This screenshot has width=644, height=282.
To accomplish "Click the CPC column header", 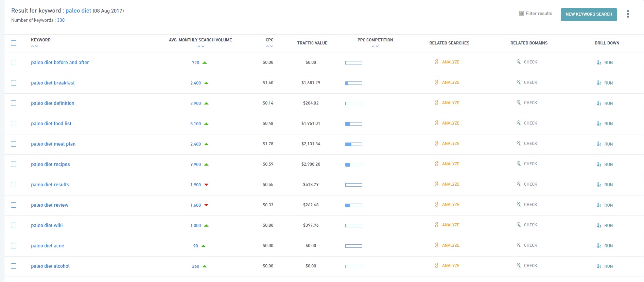I will coord(269,40).
